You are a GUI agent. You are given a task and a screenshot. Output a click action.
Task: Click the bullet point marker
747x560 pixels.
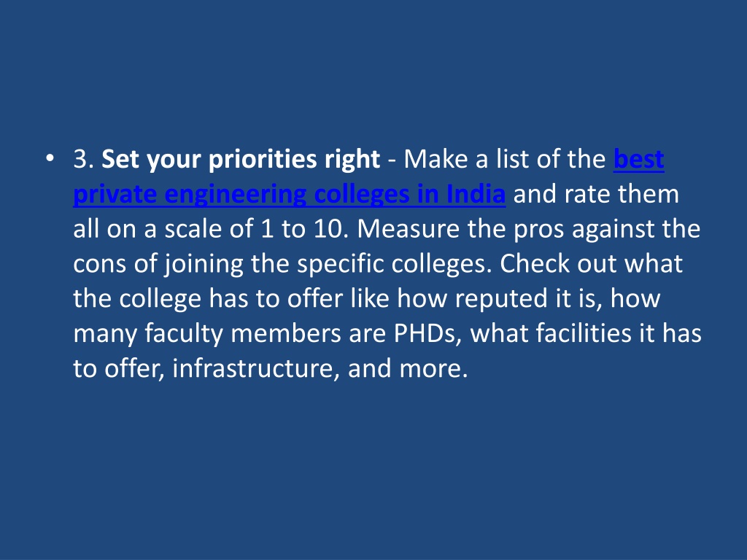(x=50, y=158)
